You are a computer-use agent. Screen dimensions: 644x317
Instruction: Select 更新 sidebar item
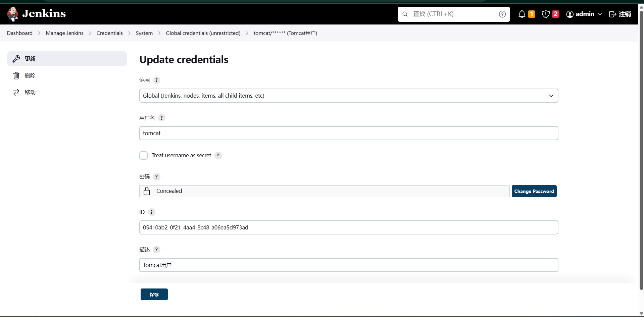tap(67, 59)
